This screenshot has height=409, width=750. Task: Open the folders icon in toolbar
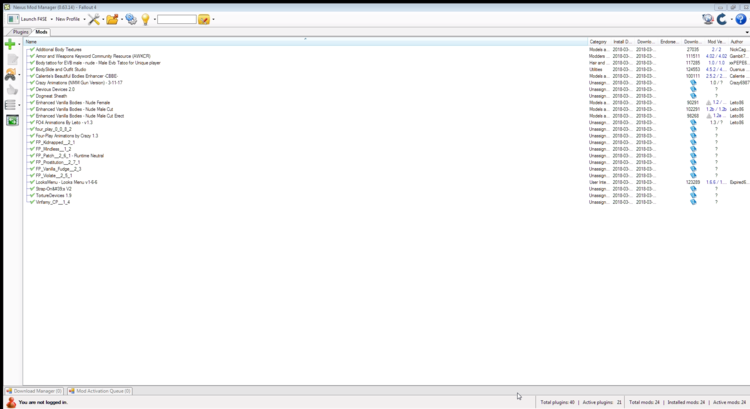pos(112,19)
